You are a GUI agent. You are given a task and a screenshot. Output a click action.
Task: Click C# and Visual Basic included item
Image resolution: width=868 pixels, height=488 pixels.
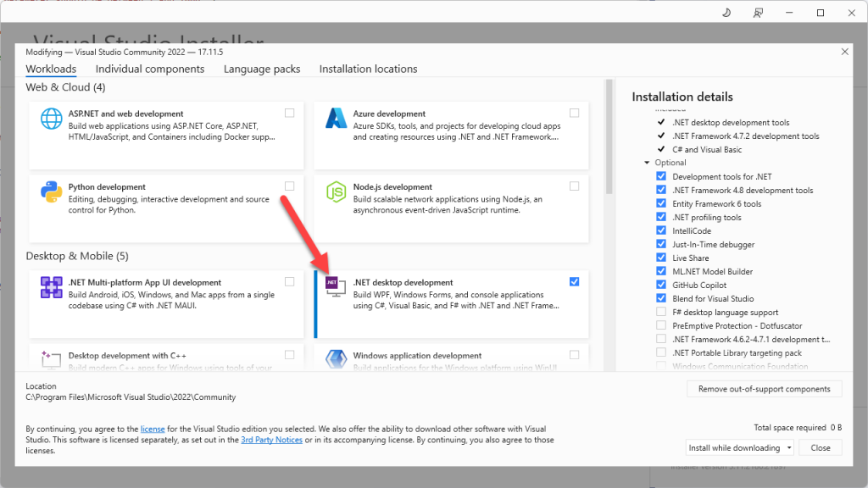click(x=707, y=150)
